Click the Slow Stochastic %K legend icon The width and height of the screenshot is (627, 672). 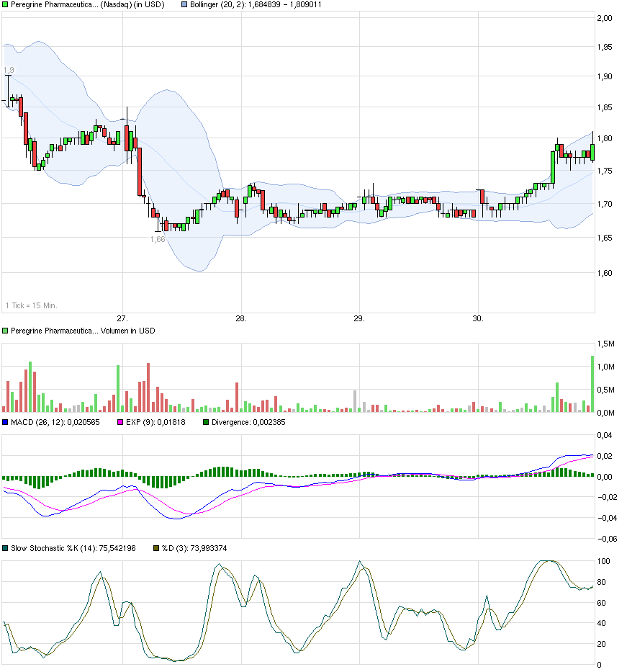point(5,548)
